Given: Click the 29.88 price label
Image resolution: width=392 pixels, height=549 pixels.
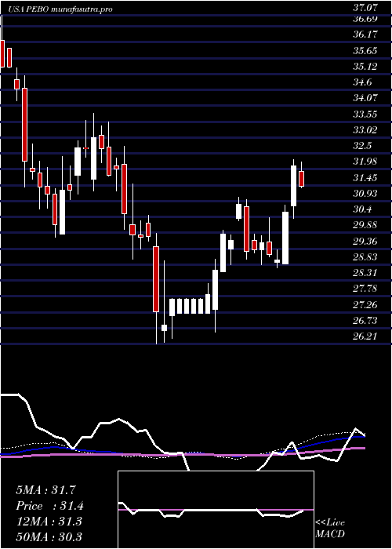Looking at the screenshot, I should [x=365, y=225].
